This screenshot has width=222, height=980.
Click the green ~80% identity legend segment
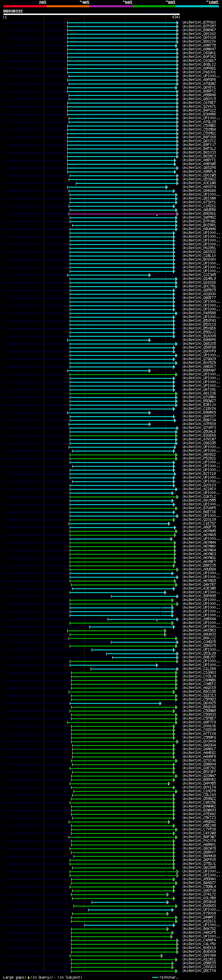[x=154, y=6]
